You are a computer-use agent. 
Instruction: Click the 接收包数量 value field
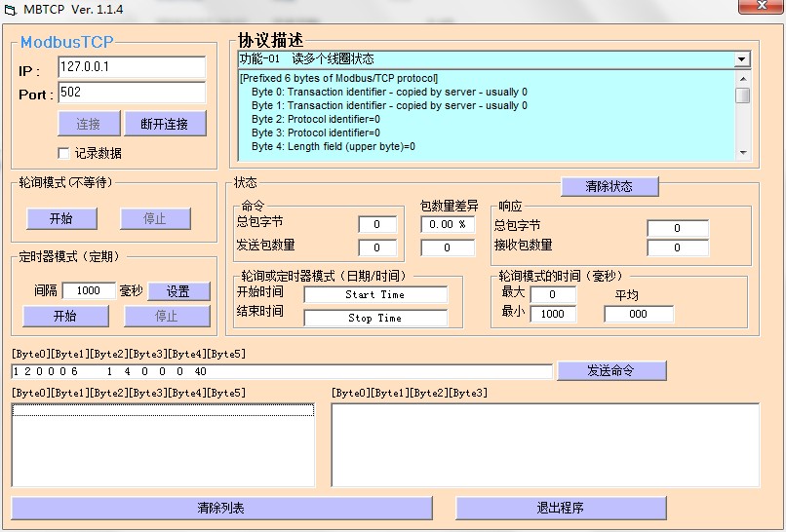[x=678, y=247]
